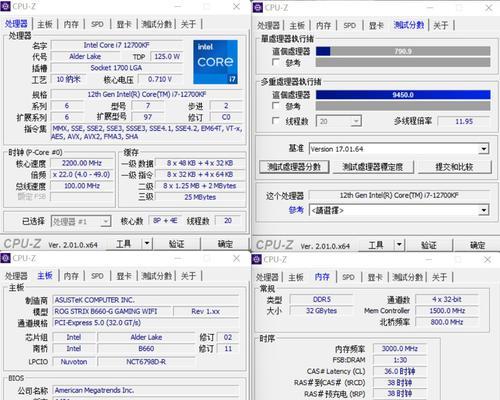Viewport: 500px width, 400px height.
Task: Switch to 显卡 tab in memory window
Action: (375, 277)
